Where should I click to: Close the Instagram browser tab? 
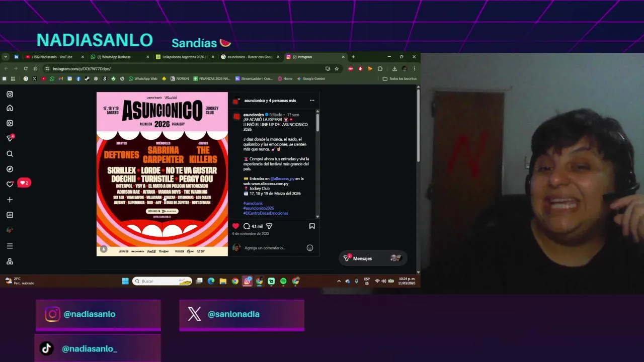click(343, 57)
